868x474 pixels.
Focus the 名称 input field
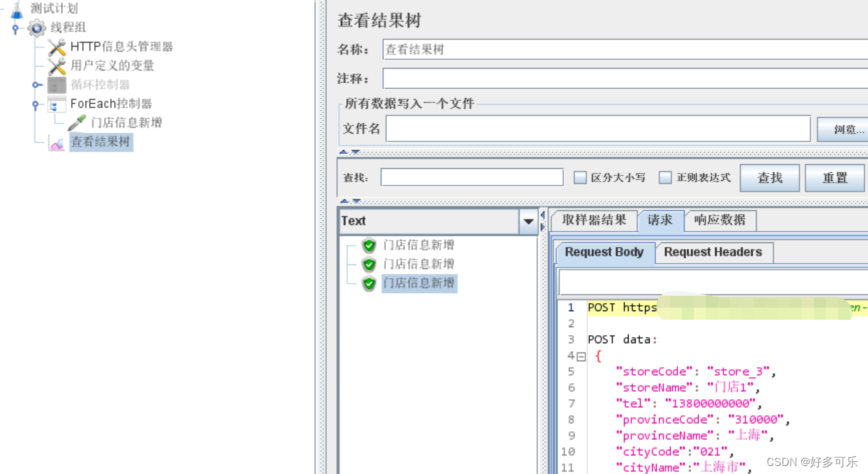pyautogui.click(x=625, y=49)
